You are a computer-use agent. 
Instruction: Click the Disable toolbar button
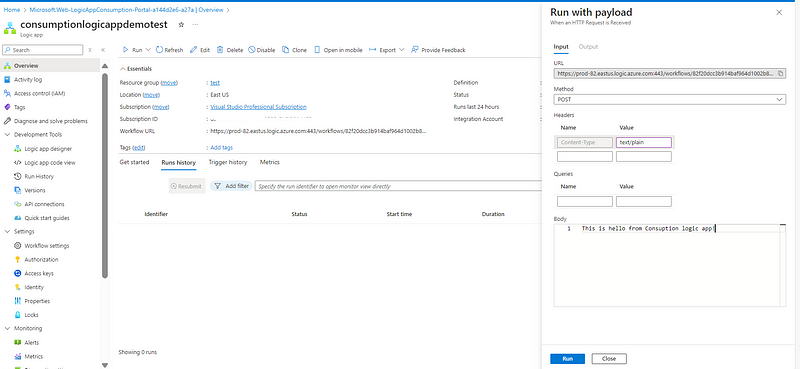tap(262, 50)
